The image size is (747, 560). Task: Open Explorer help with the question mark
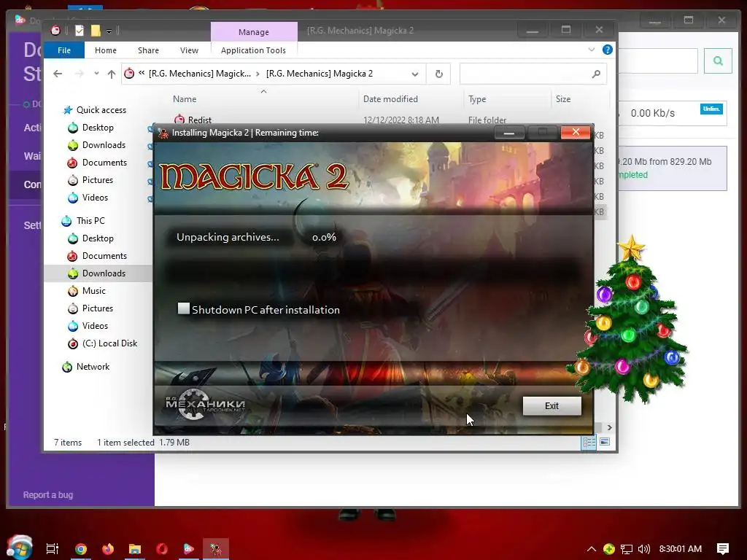tap(608, 50)
